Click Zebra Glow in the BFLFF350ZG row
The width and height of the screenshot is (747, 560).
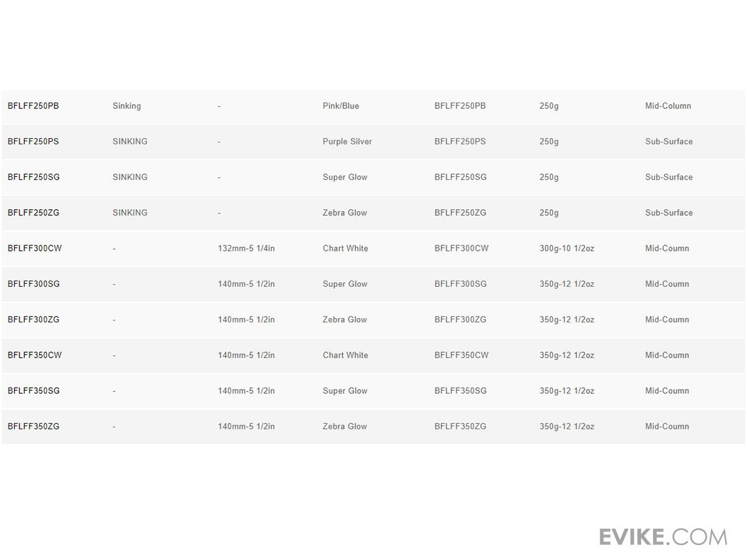pos(345,426)
